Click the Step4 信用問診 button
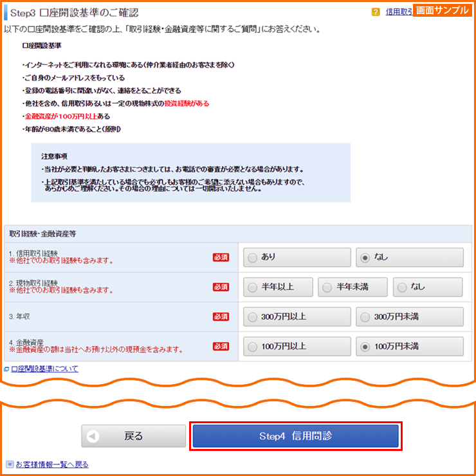The height and width of the screenshot is (476, 476). pos(296,436)
